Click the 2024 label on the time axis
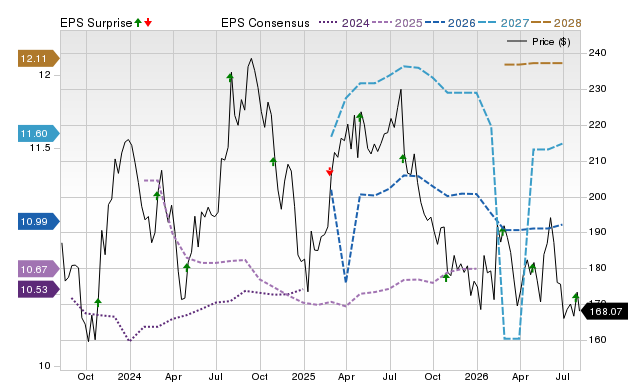The height and width of the screenshot is (382, 640). pyautogui.click(x=129, y=376)
